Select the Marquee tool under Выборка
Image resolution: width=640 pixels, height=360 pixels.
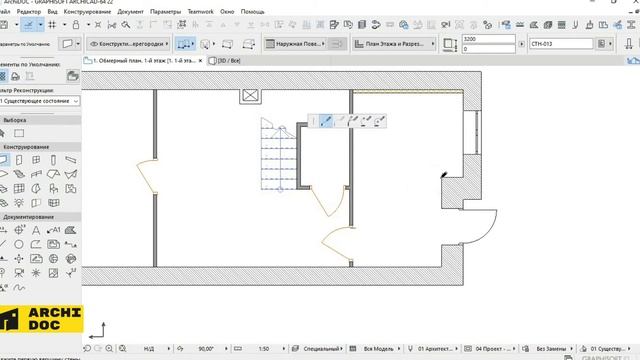tap(19, 133)
